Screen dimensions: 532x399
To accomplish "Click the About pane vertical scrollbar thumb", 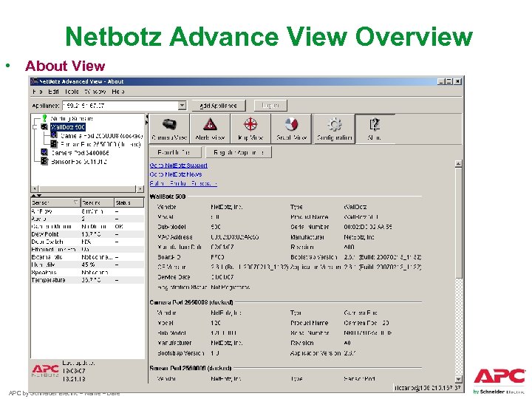I will 458,223.
